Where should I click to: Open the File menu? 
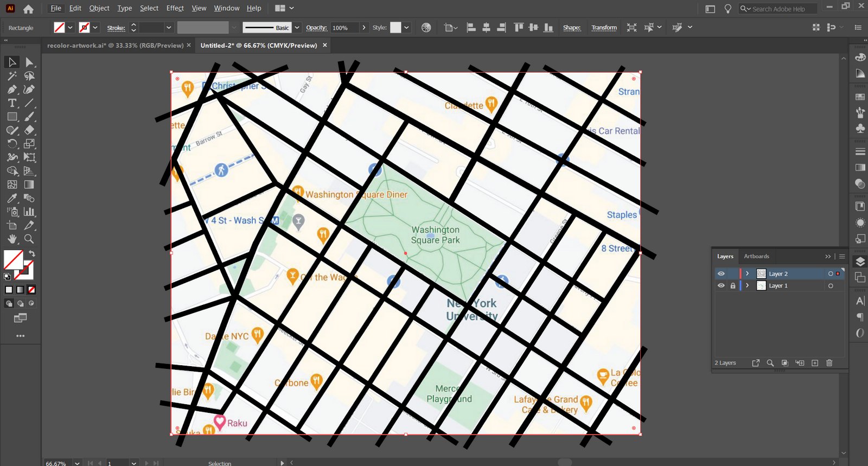(55, 8)
